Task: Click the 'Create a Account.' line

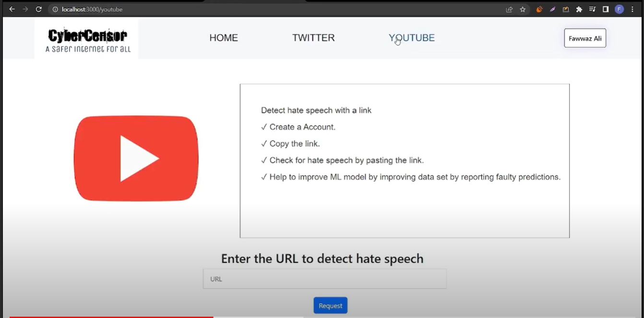Action: (298, 127)
